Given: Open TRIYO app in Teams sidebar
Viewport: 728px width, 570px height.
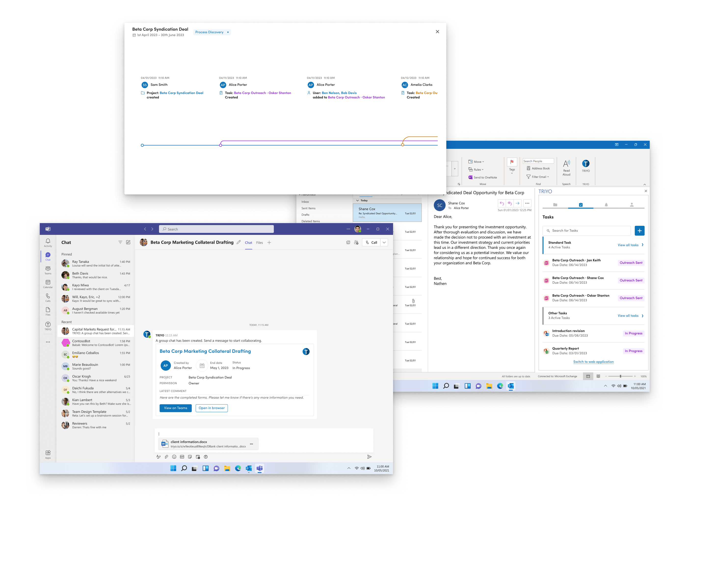Looking at the screenshot, I should pos(48,326).
